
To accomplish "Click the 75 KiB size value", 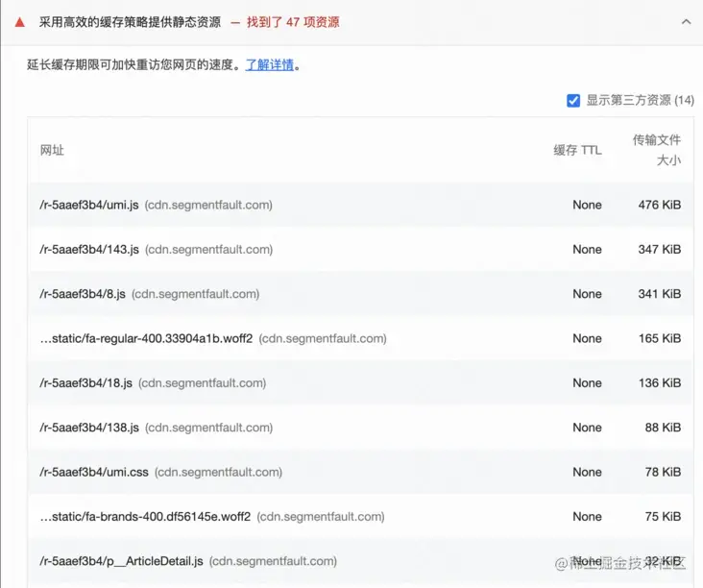I will pos(663,517).
